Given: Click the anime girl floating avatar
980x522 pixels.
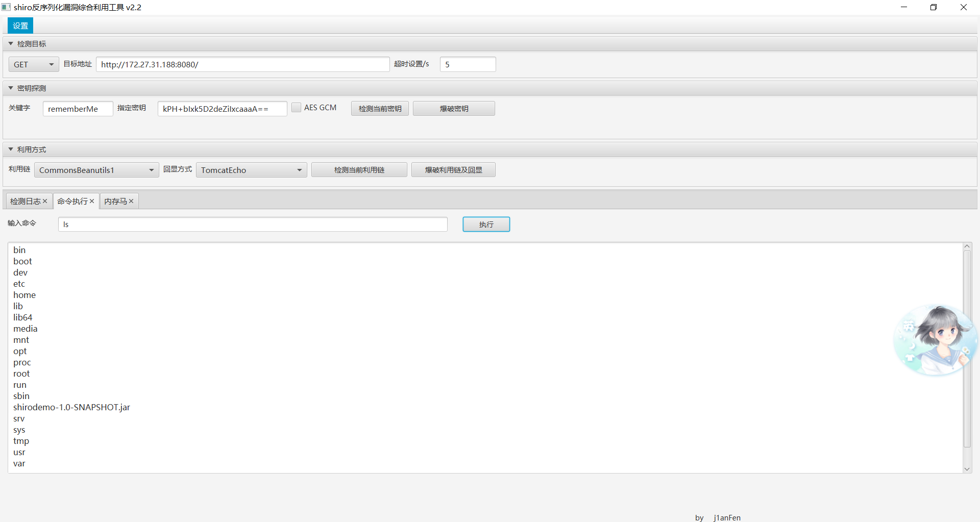Looking at the screenshot, I should coord(935,340).
